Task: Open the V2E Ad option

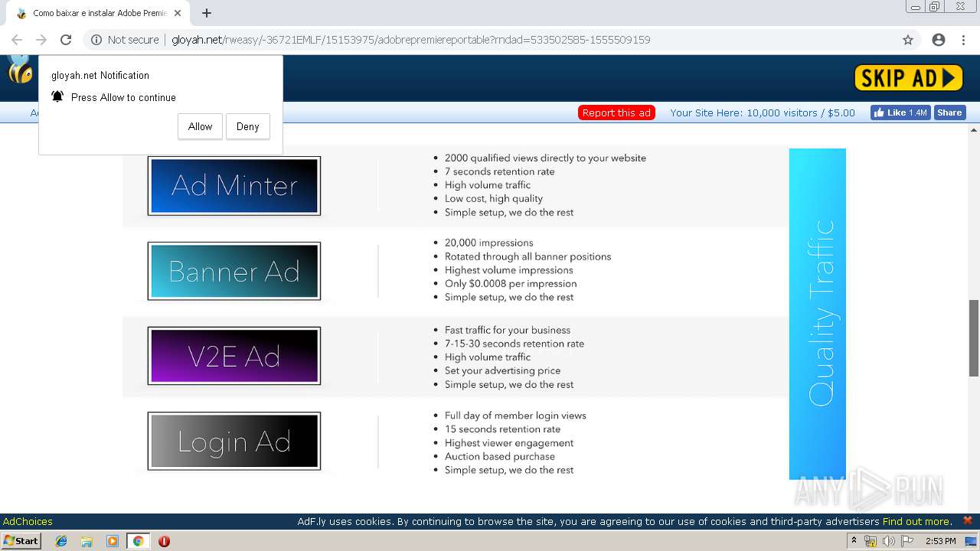Action: tap(234, 356)
